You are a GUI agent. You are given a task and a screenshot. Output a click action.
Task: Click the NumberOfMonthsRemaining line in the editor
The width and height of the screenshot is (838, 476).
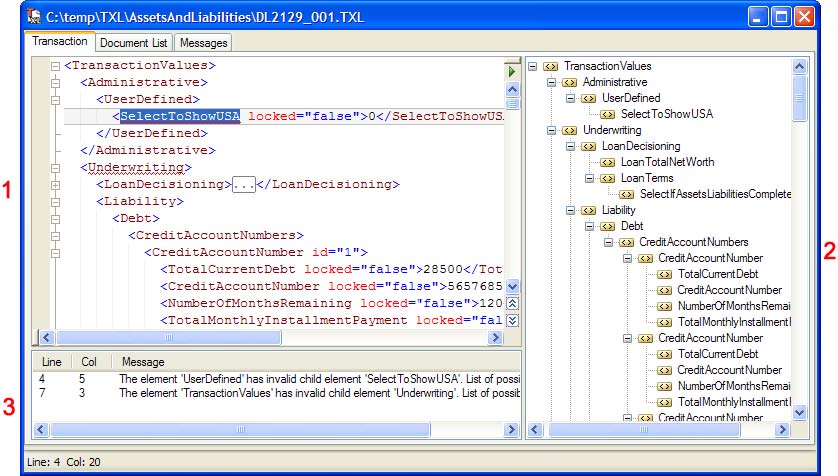331,303
